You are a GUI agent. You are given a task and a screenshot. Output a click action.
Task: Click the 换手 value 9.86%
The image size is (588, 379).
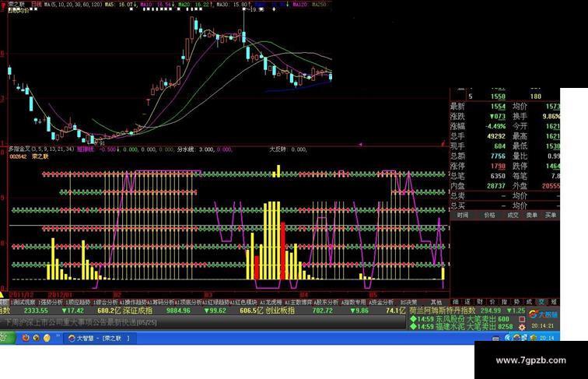(x=551, y=116)
